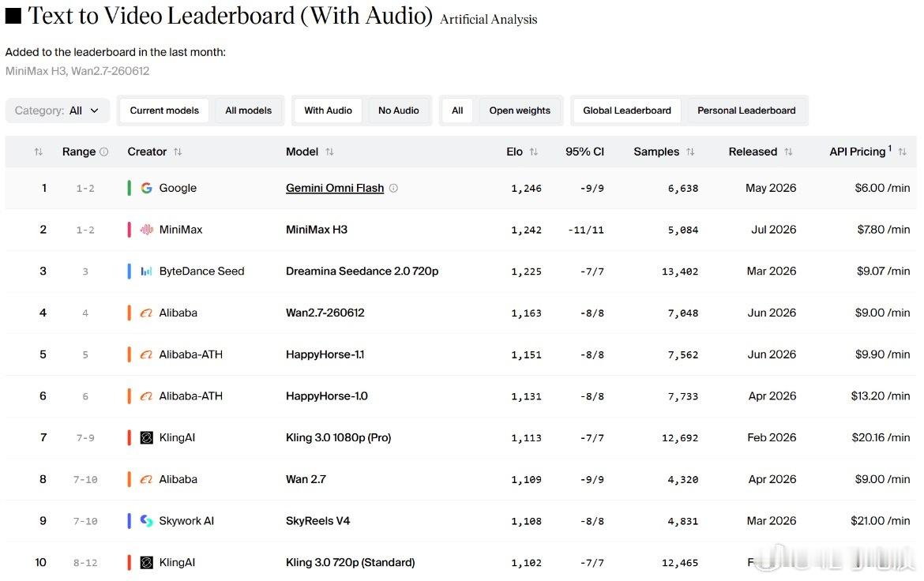Sort by Creator column arrows icon

tap(178, 152)
